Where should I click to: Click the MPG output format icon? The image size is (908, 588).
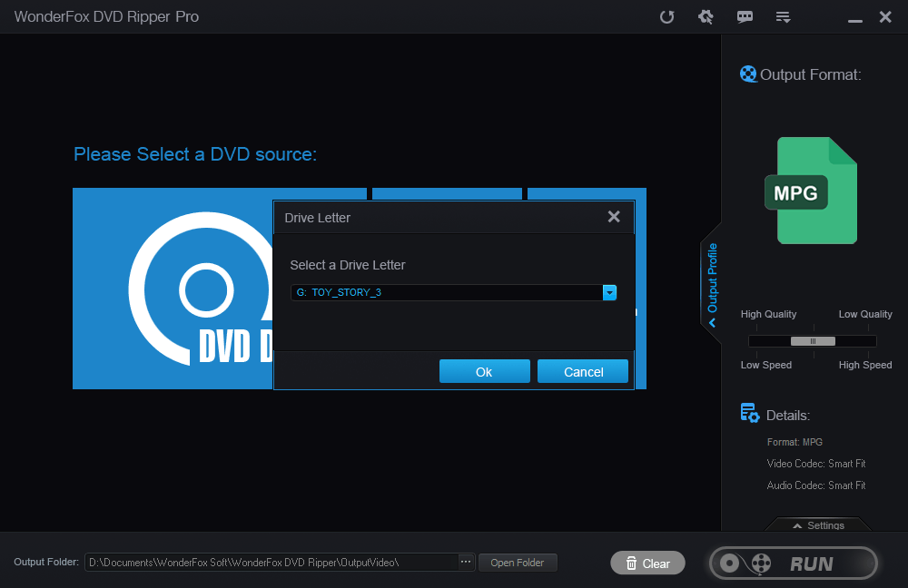point(811,191)
